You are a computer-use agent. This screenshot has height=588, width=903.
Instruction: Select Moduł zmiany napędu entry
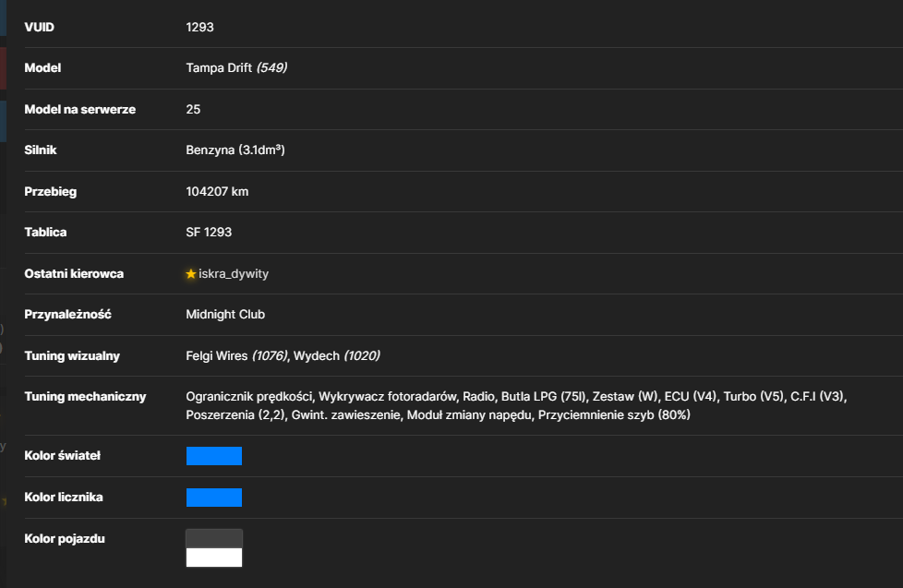[x=469, y=414]
